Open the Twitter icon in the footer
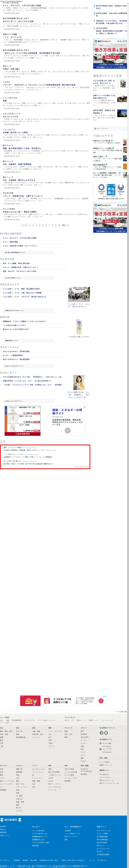129x868 pixels. click(106, 733)
